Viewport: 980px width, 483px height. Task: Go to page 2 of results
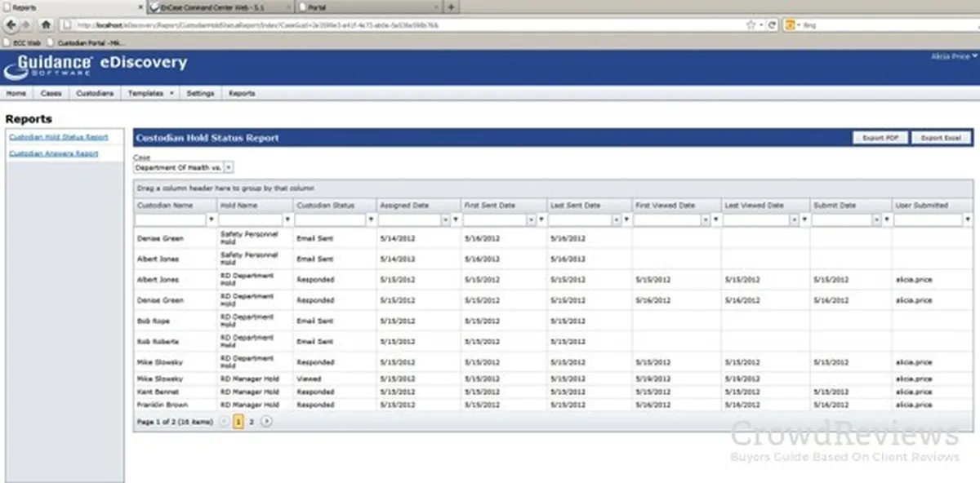coord(252,422)
